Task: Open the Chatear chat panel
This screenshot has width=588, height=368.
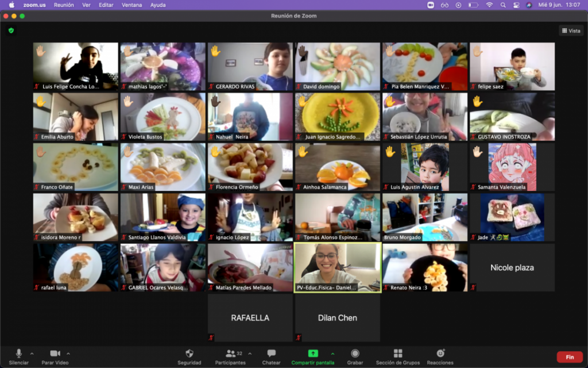Action: [x=271, y=354]
